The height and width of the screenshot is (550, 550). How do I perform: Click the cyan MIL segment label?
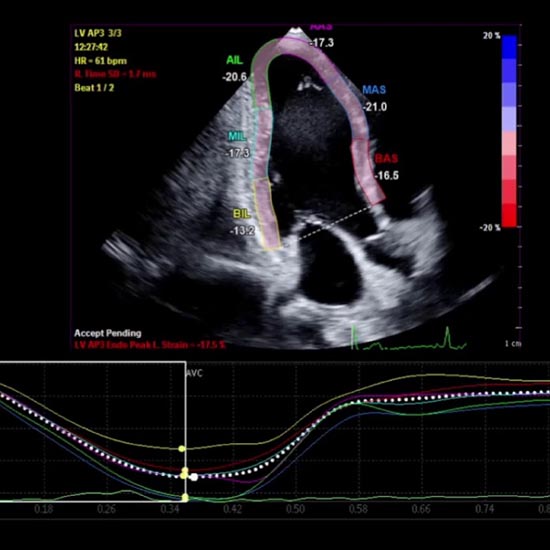[x=237, y=136]
